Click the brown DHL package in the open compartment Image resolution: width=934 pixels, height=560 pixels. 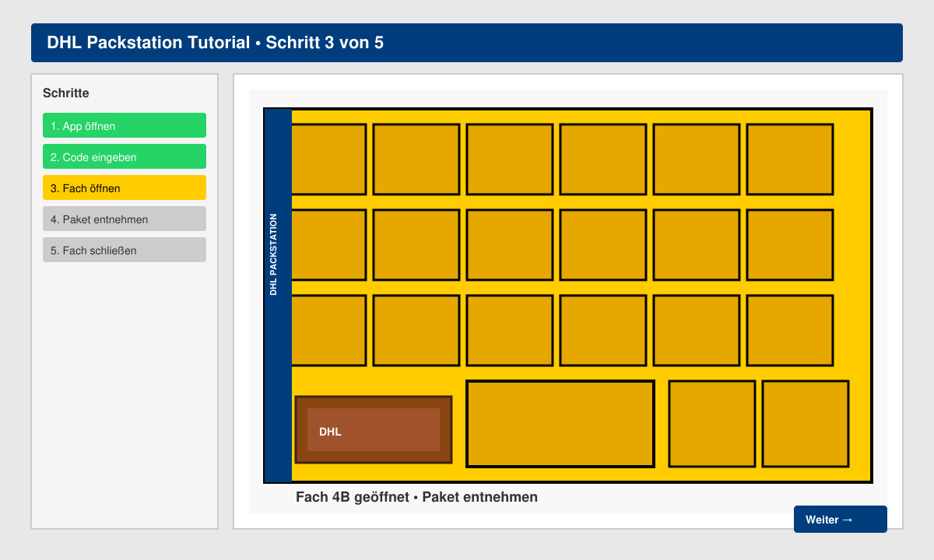[x=374, y=429]
